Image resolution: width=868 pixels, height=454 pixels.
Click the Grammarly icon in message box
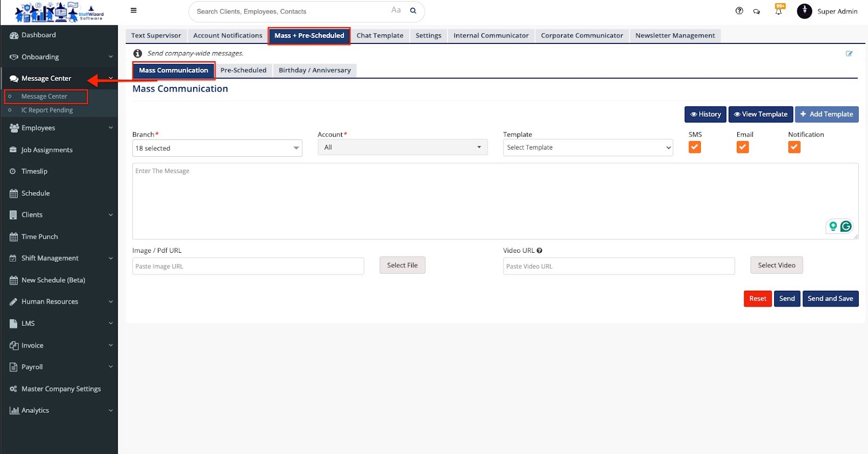pyautogui.click(x=846, y=226)
